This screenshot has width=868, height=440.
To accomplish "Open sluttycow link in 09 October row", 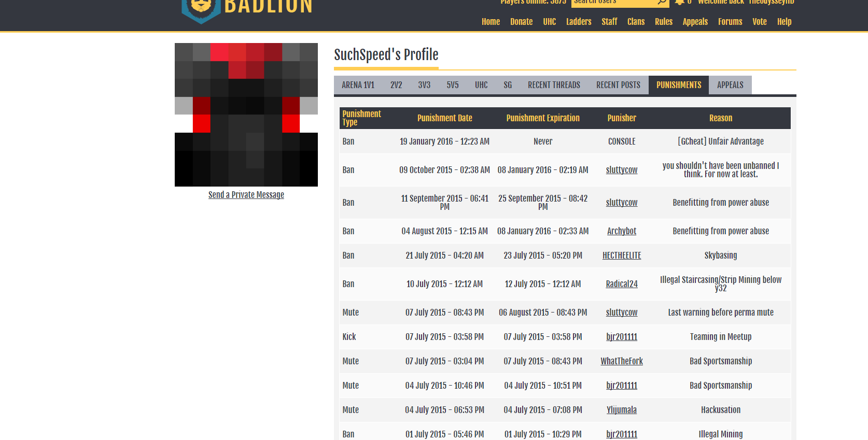I will (622, 170).
